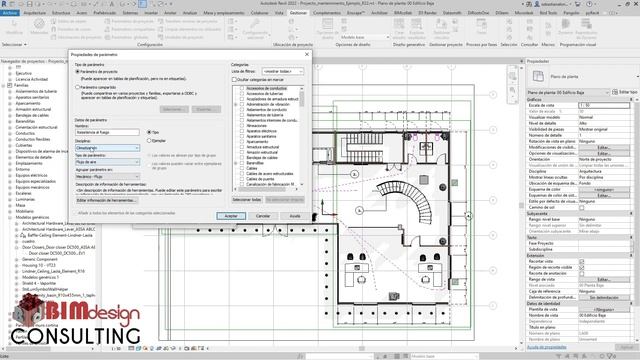Image resolution: width=640 pixels, height=360 pixels.
Task: Click the category list horizontal scrollbar
Action: [x=267, y=189]
